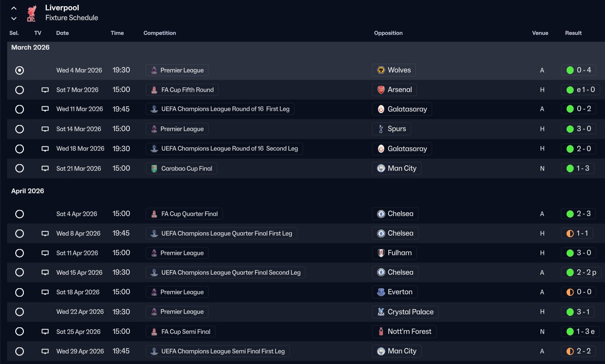Click date Sat 21 Mar 2026
Image resolution: width=605 pixels, height=364 pixels.
pos(79,168)
